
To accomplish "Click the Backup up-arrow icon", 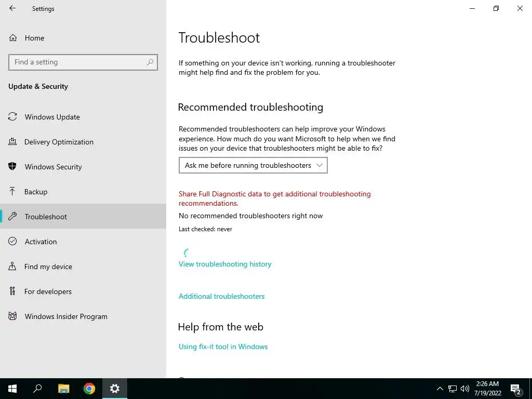I will [x=12, y=191].
